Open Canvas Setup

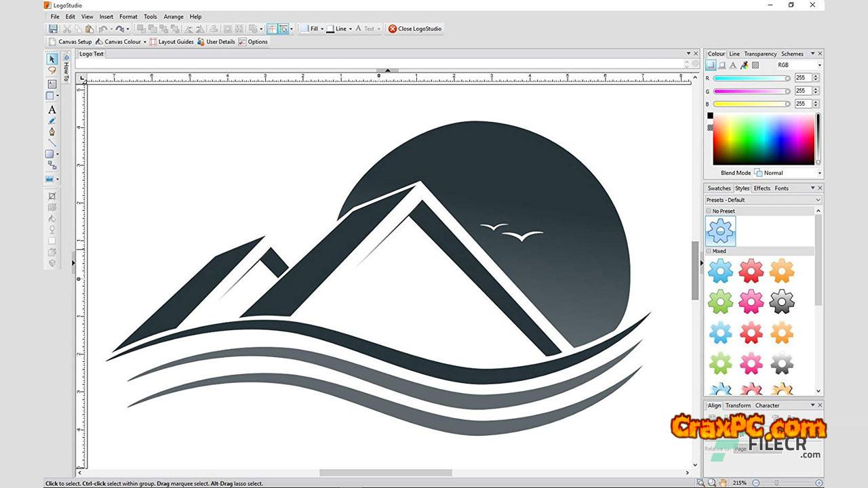pos(70,42)
